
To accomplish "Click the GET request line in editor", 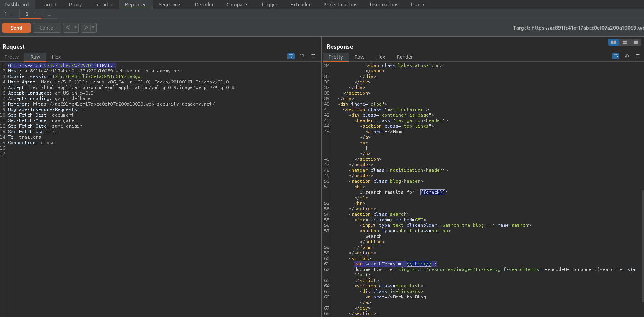I will pyautogui.click(x=62, y=66).
